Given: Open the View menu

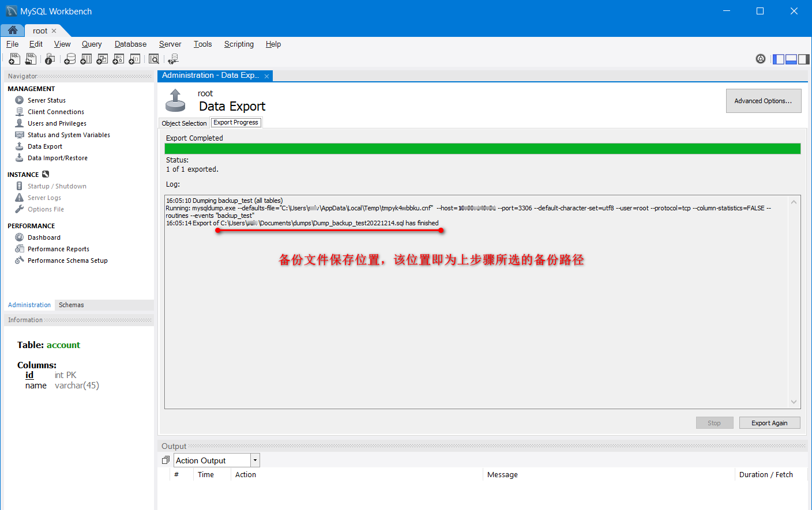Looking at the screenshot, I should 62,44.
